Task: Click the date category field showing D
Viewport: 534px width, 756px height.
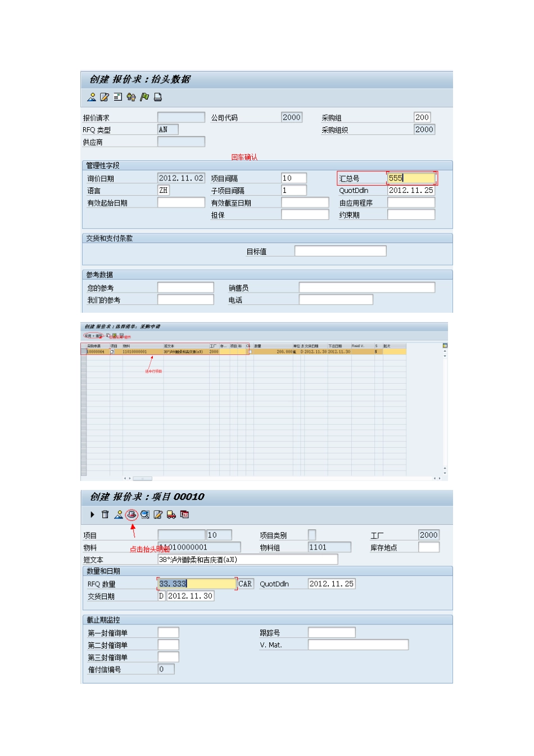Action: coord(161,596)
